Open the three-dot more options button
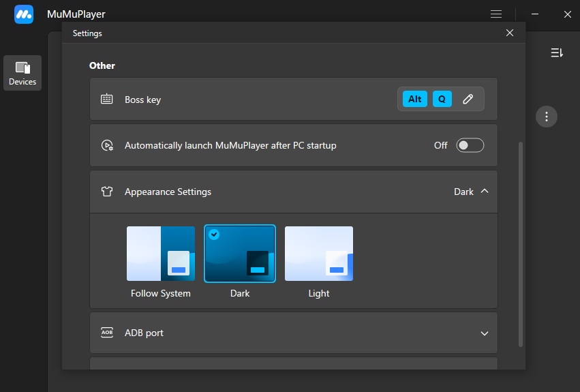The height and width of the screenshot is (392, 580). (x=547, y=117)
